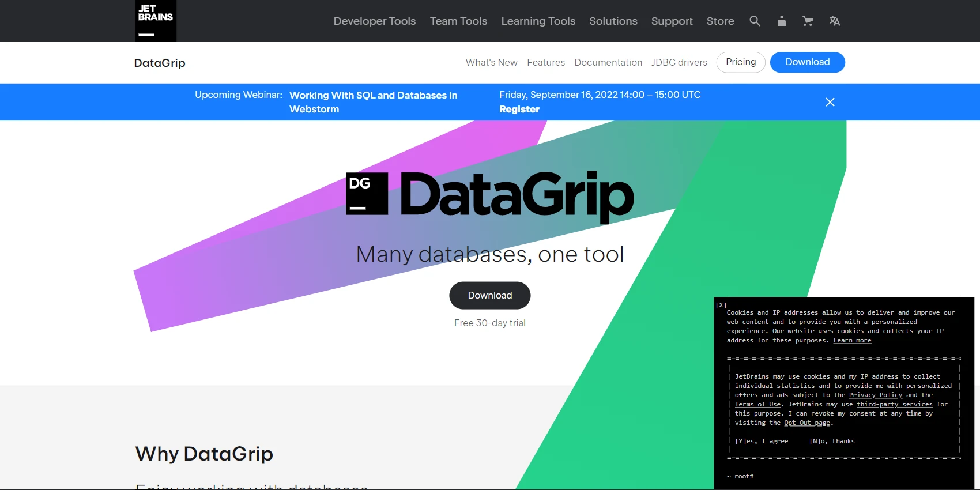The width and height of the screenshot is (980, 490).
Task: Click the Many databases, one tool tagline
Action: click(490, 254)
